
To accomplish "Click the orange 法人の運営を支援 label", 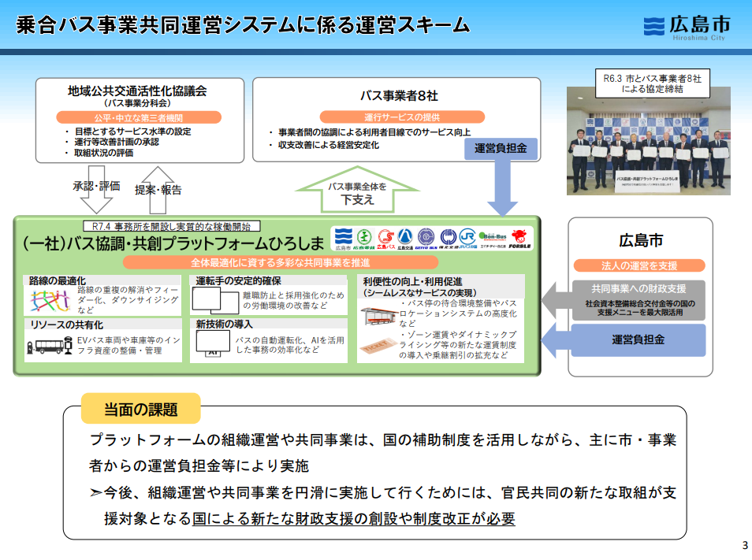I will click(x=640, y=265).
